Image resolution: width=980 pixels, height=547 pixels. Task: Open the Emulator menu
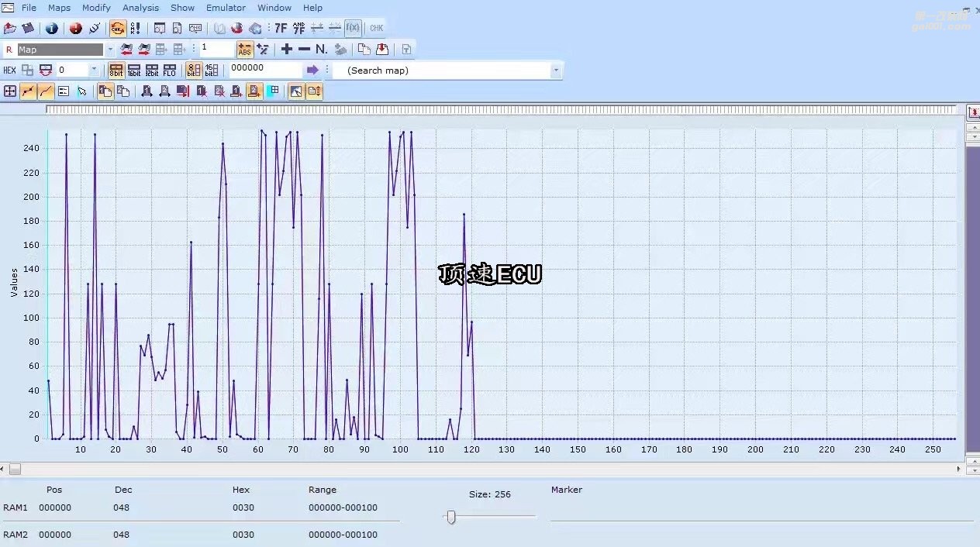point(226,8)
